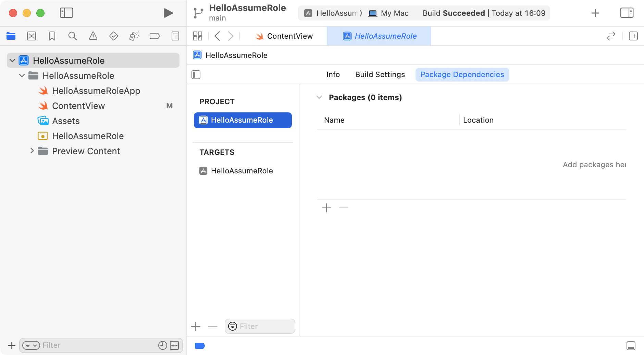The height and width of the screenshot is (355, 644).
Task: Go back in editor history
Action: 217,36
